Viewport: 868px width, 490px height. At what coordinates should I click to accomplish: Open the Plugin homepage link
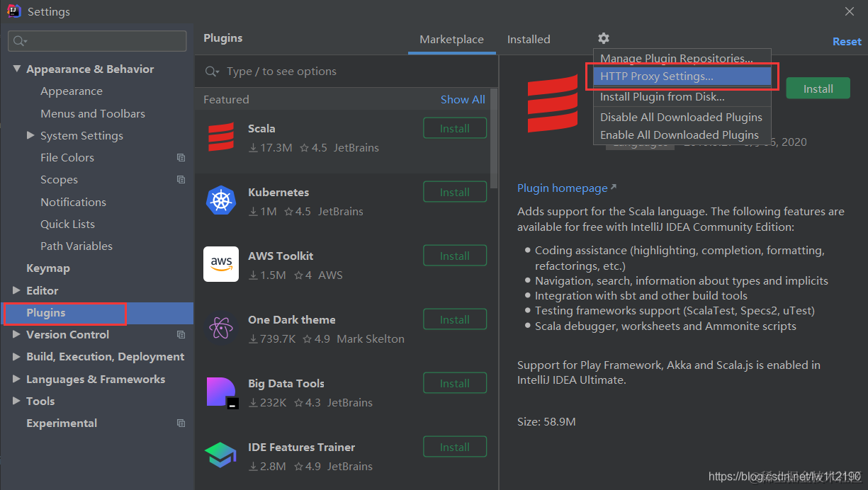tap(567, 188)
